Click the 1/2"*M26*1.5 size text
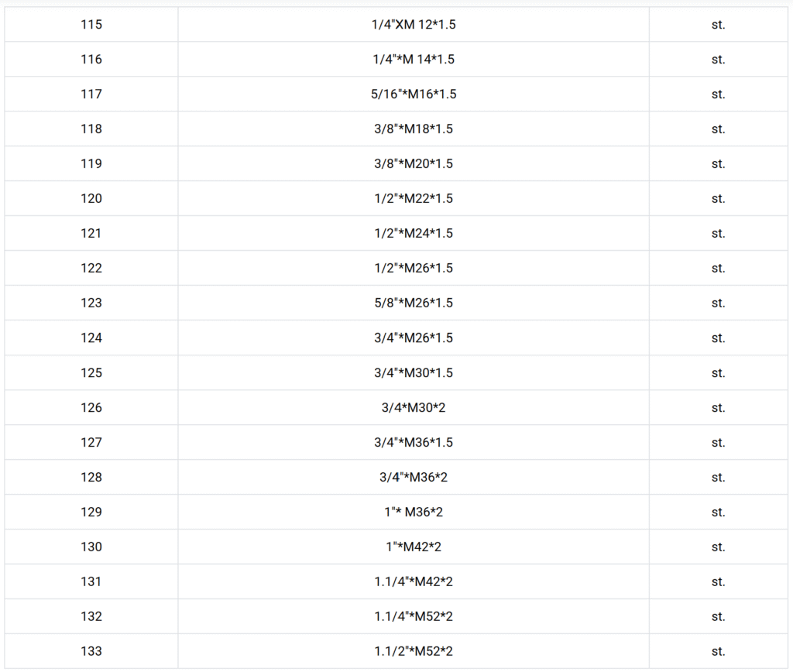793x672 pixels. click(x=413, y=269)
